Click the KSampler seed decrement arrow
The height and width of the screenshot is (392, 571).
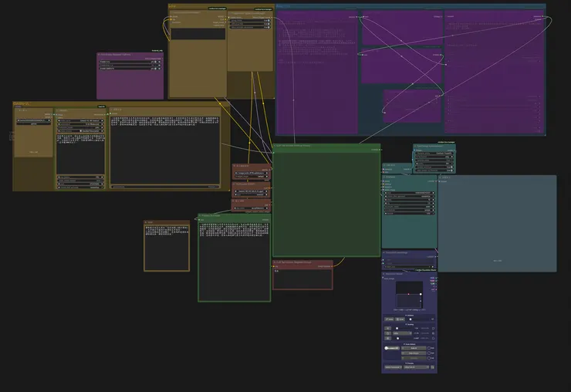386,193
